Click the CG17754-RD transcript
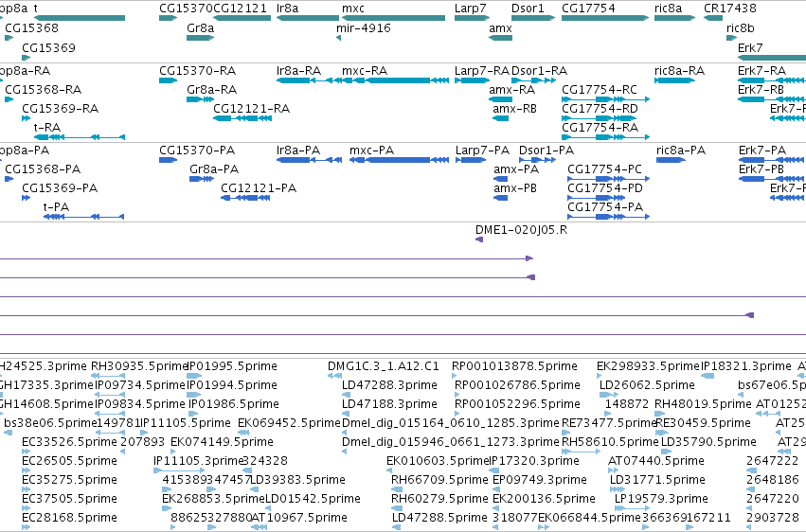The height and width of the screenshot is (532, 806). pyautogui.click(x=599, y=118)
